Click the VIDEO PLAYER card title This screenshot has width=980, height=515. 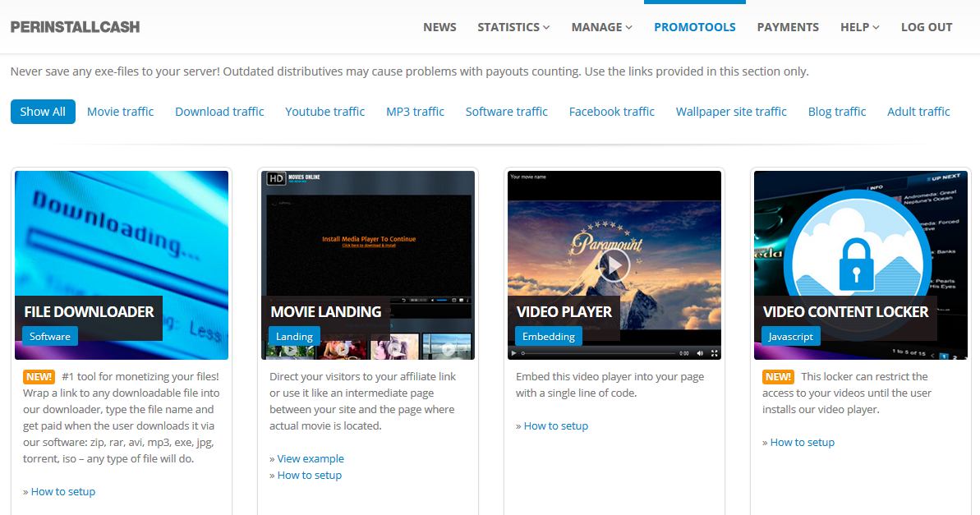[x=564, y=312]
